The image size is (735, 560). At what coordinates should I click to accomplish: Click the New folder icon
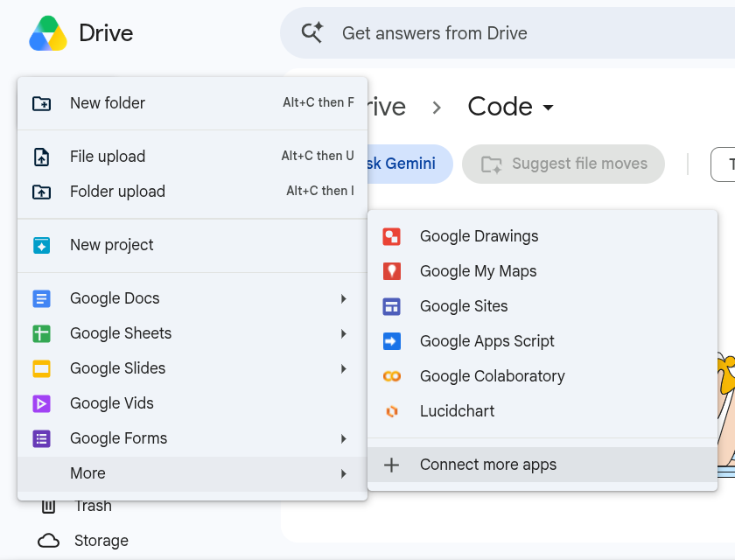coord(42,103)
